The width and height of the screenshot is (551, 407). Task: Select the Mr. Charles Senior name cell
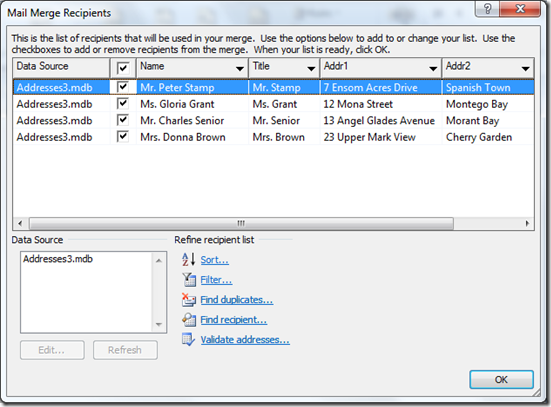click(192, 121)
